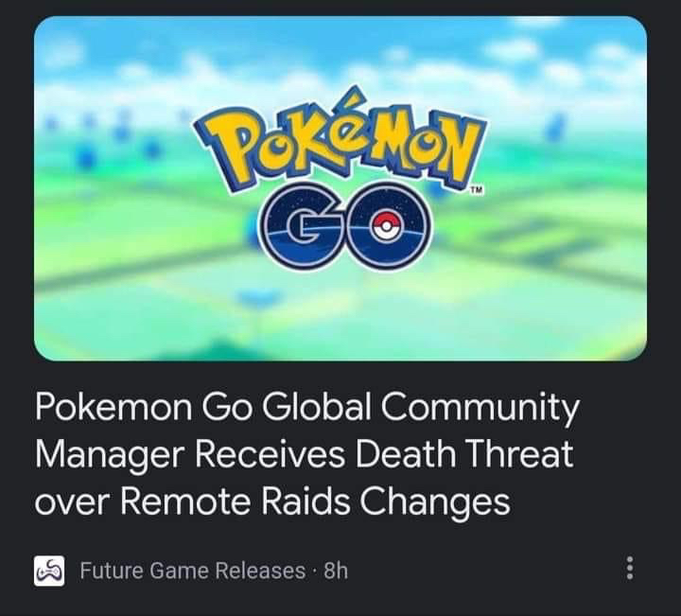
Task: Open the Pokemon Go Community Manager headline
Action: coord(307,454)
